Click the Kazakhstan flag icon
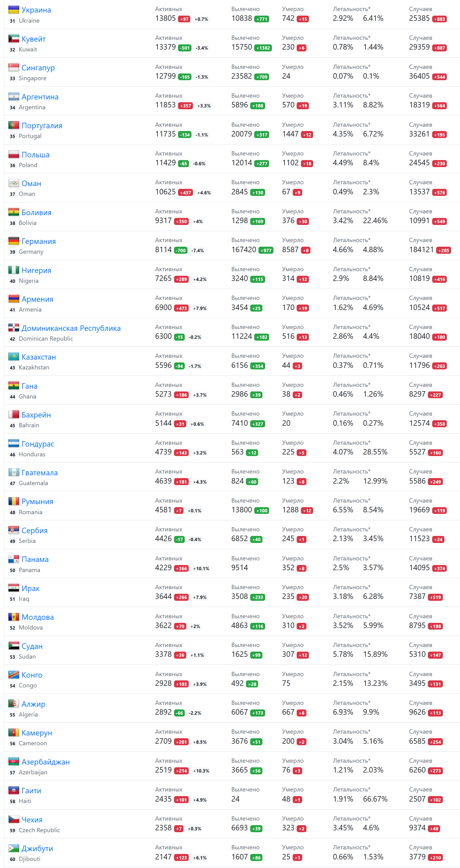The width and height of the screenshot is (460, 868). 13,357
